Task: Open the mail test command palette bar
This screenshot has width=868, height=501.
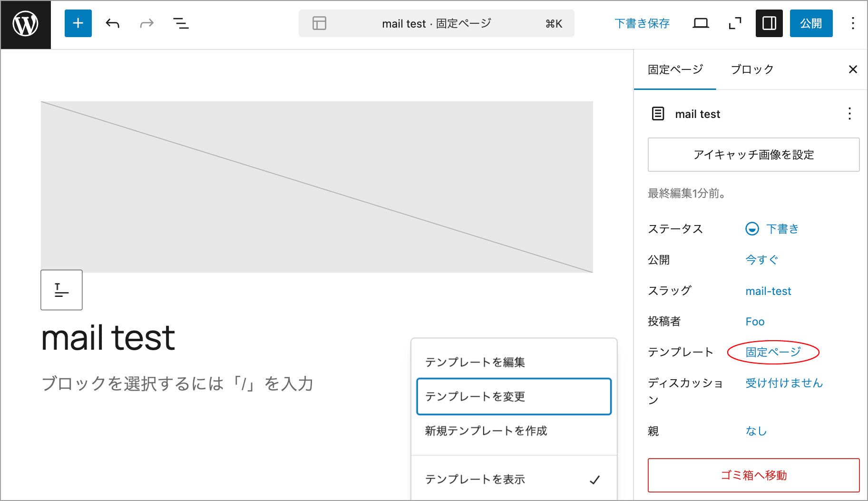Action: point(436,23)
